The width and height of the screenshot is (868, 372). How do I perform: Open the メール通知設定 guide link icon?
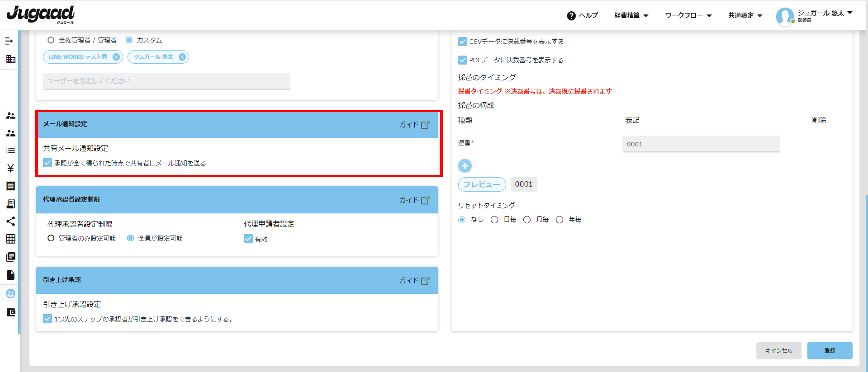(425, 125)
